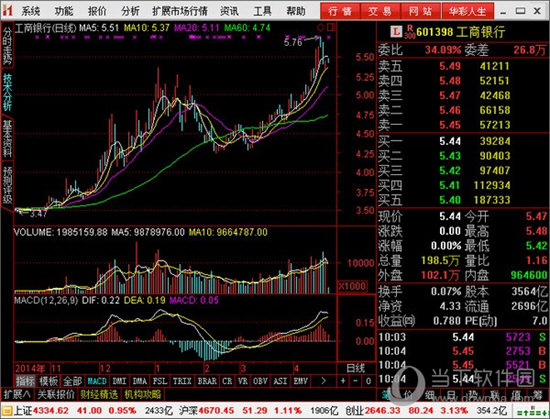Open the 机构攻略 tab

pyautogui.click(x=143, y=394)
